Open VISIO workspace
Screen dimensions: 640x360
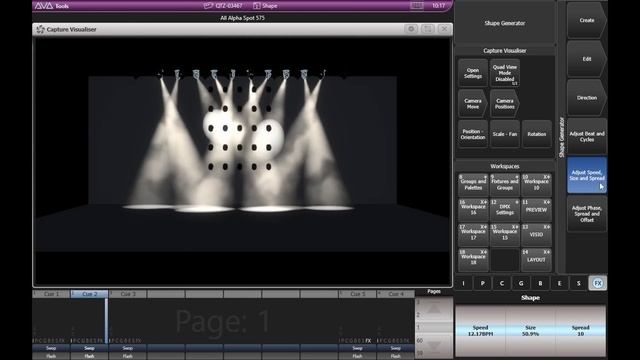(536, 235)
